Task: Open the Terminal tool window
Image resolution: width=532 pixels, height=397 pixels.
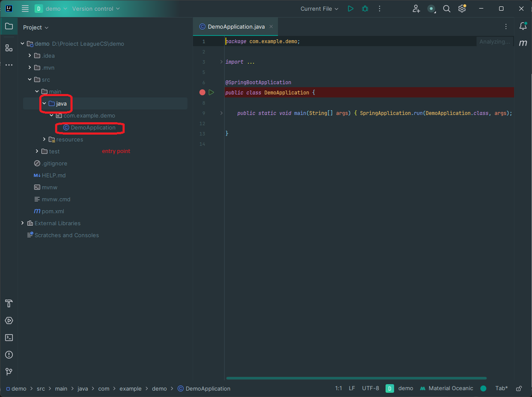Action: point(9,337)
